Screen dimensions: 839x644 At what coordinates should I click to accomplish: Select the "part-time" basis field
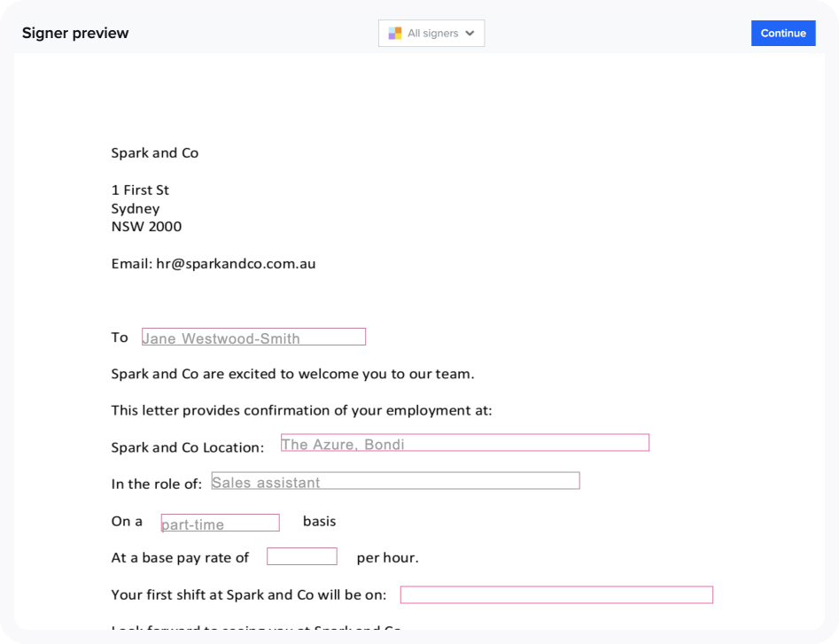pos(219,522)
